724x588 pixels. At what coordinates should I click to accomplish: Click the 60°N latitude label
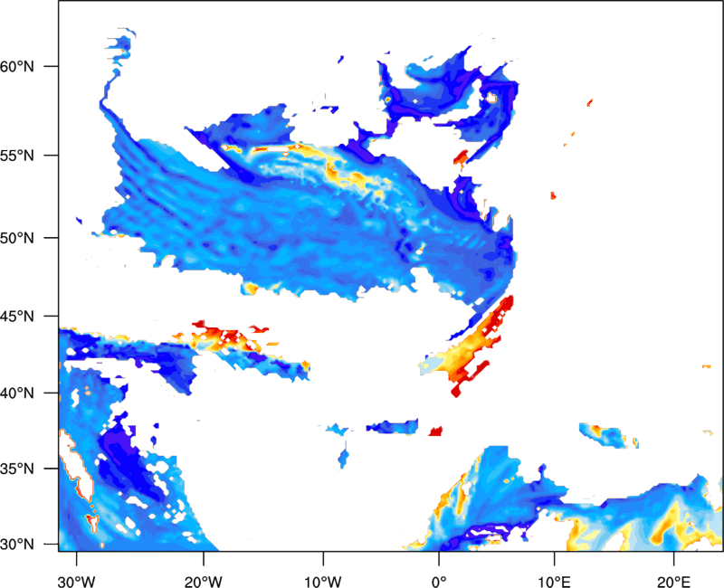(x=17, y=66)
